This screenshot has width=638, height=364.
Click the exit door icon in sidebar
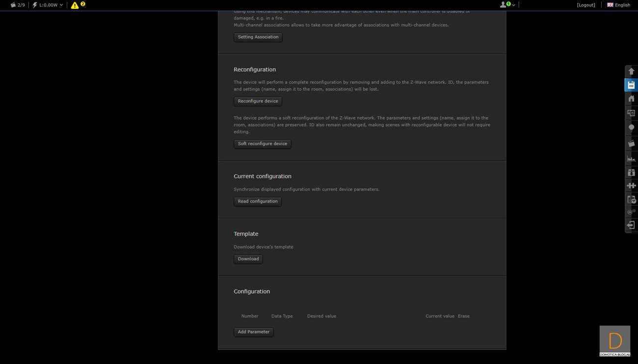(631, 225)
